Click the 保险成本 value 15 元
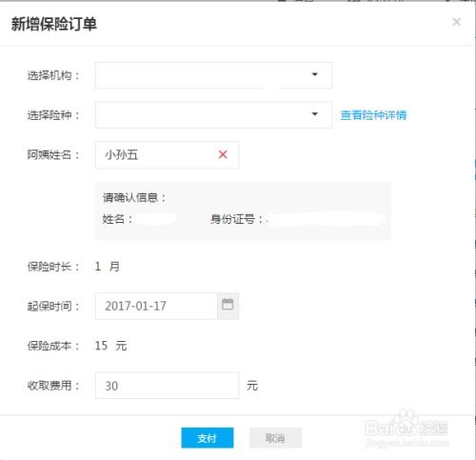The width and height of the screenshot is (476, 460). tap(110, 346)
